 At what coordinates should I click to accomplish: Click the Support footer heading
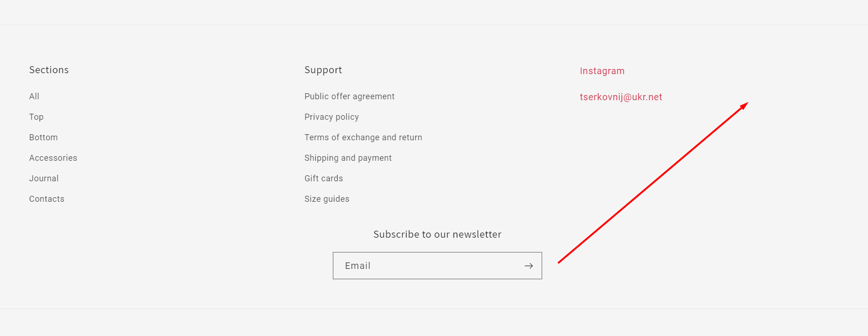coord(323,70)
